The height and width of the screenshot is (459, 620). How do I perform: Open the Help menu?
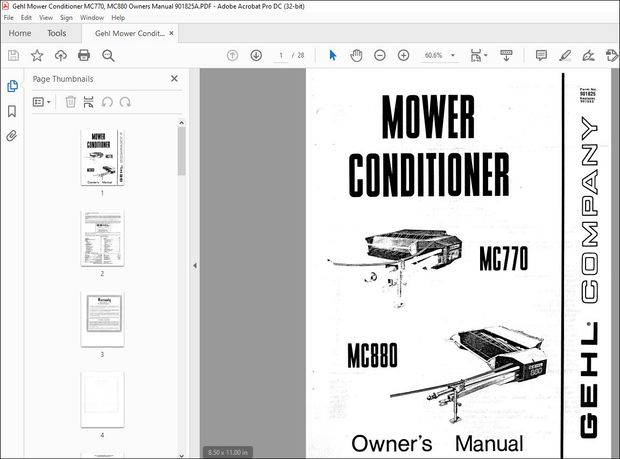tap(118, 18)
